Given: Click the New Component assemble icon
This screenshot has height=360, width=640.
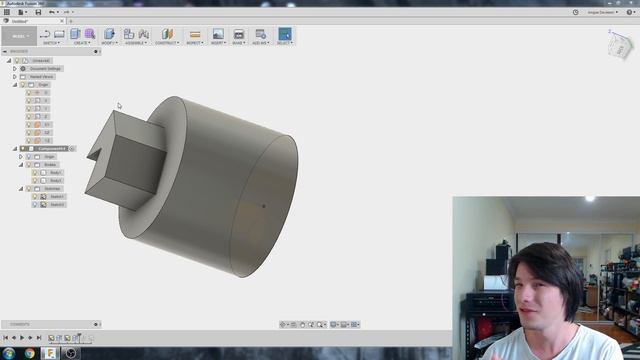Looking at the screenshot, I should pos(129,34).
